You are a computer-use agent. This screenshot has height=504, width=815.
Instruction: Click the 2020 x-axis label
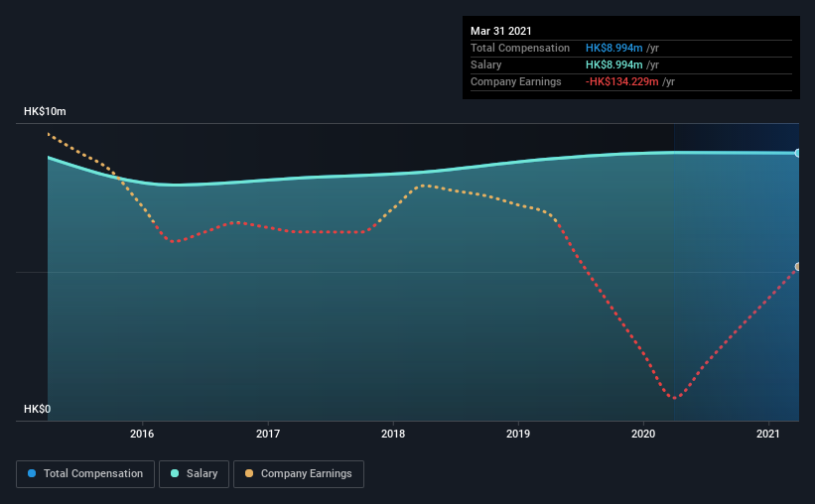[x=643, y=434]
